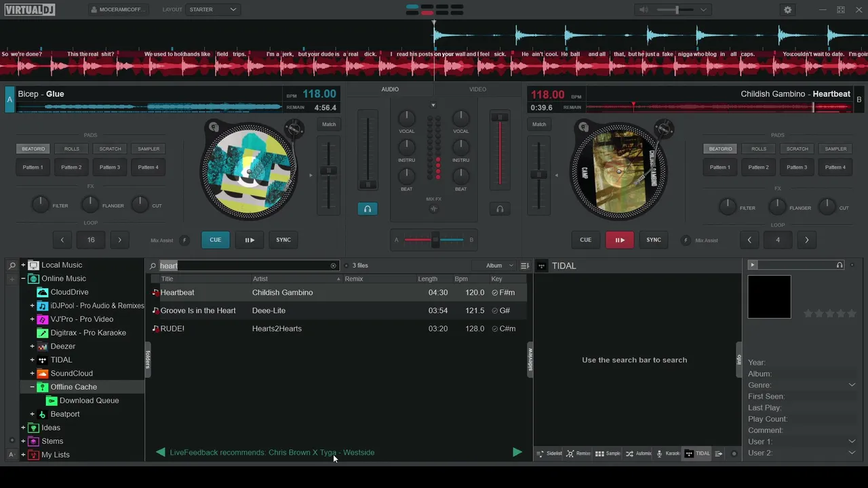Switch to the Audio mixer tab
This screenshot has width=868, height=488.
390,89
